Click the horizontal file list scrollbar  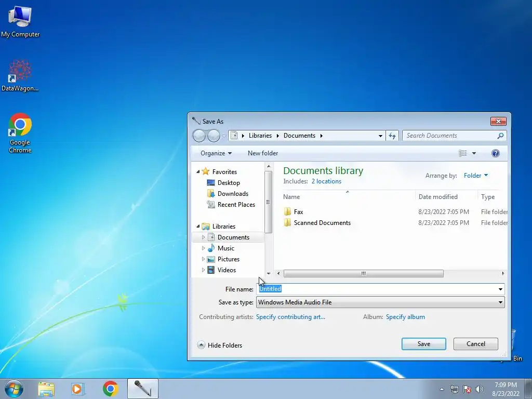(363, 273)
